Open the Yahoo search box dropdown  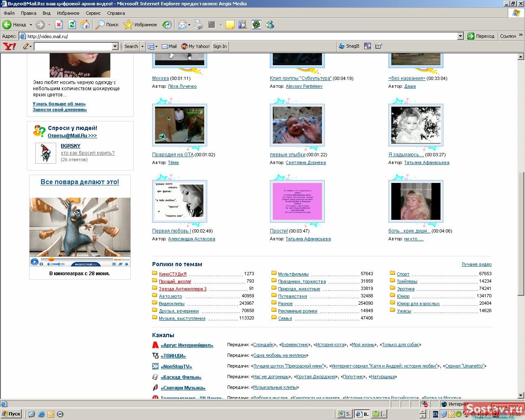coord(115,46)
